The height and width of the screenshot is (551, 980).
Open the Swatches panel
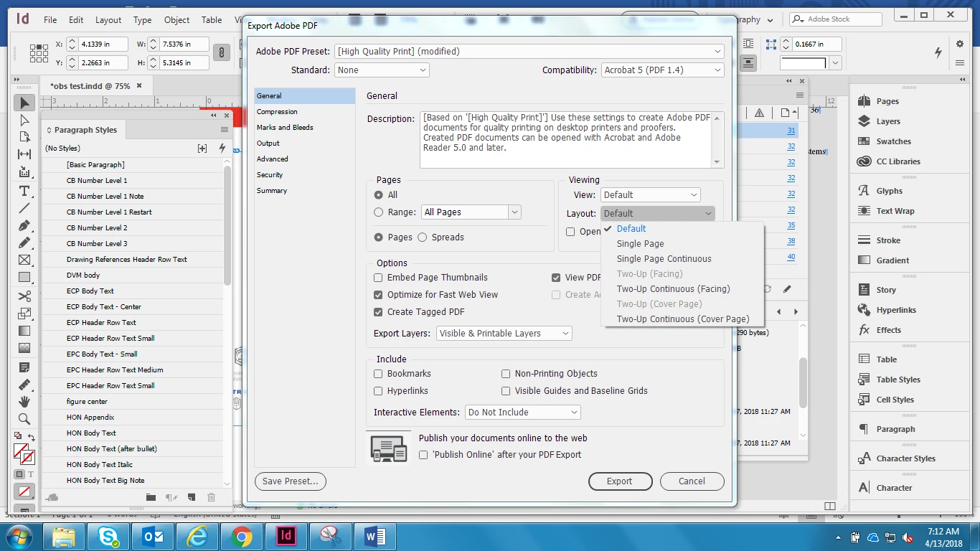point(893,141)
